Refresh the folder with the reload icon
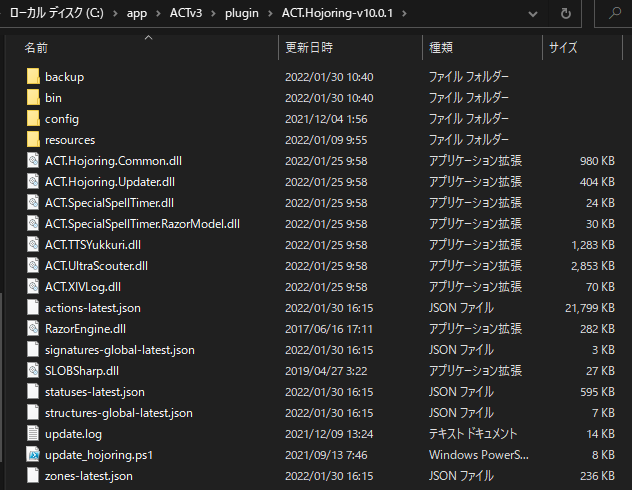The image size is (632, 490). tap(566, 14)
